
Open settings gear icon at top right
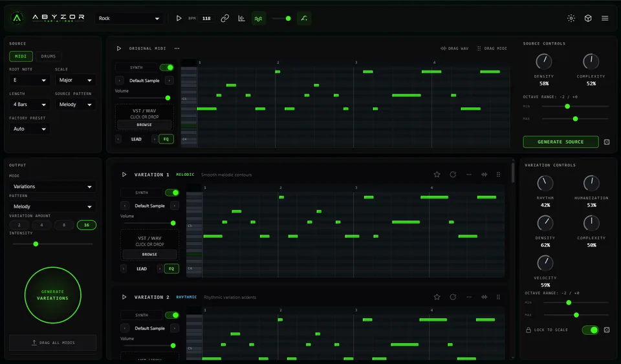[571, 18]
